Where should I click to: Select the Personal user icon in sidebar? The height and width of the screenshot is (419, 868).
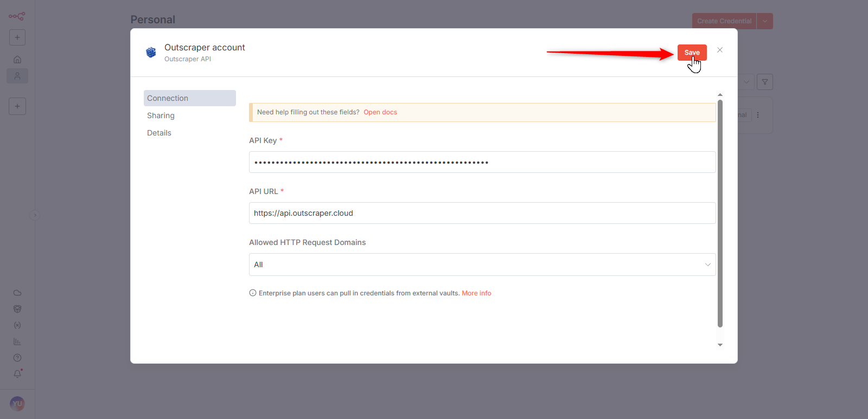coord(17,76)
